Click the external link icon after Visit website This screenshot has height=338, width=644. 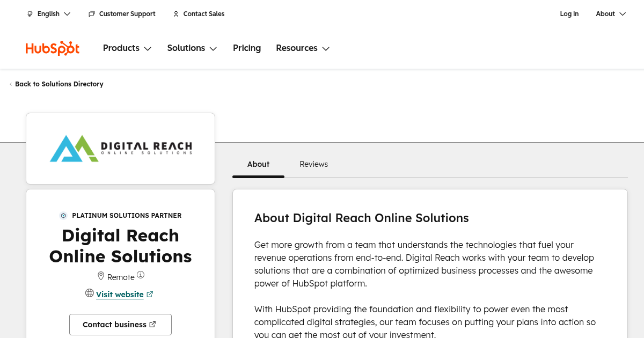(150, 294)
